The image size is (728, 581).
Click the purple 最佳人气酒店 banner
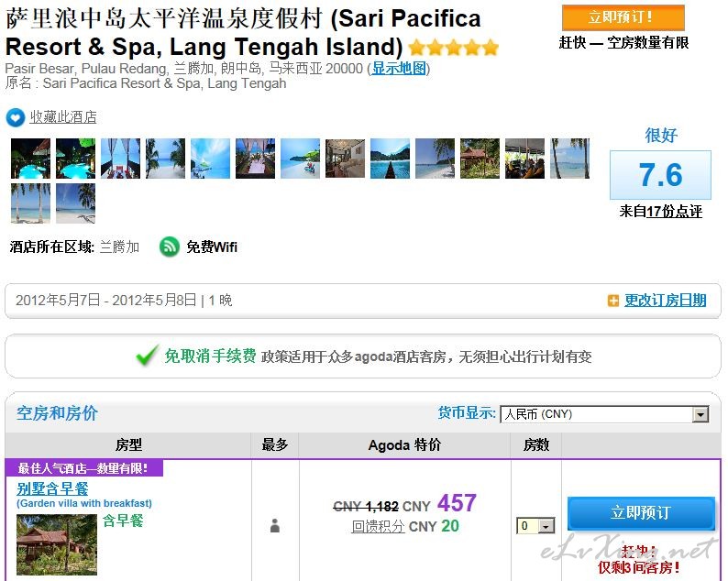click(84, 467)
